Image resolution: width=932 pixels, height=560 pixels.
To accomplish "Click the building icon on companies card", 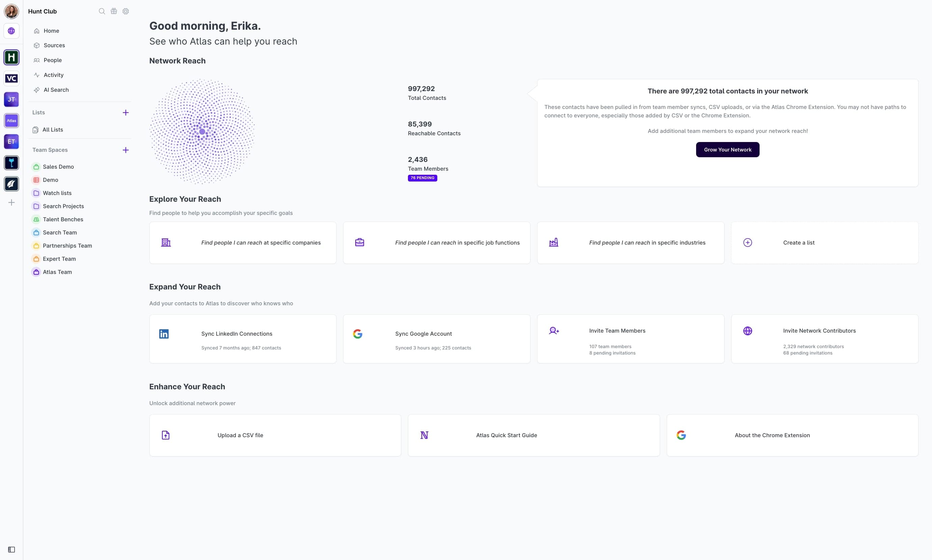I will point(166,243).
